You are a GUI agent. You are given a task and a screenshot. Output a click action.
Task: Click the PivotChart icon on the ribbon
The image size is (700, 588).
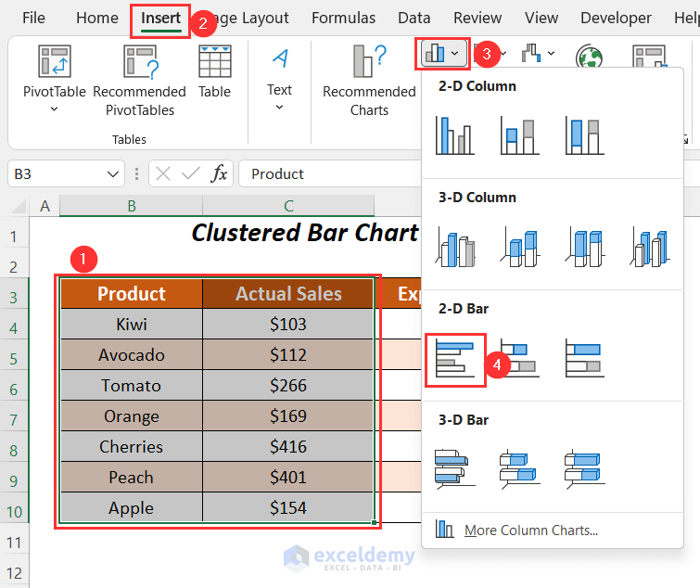650,57
